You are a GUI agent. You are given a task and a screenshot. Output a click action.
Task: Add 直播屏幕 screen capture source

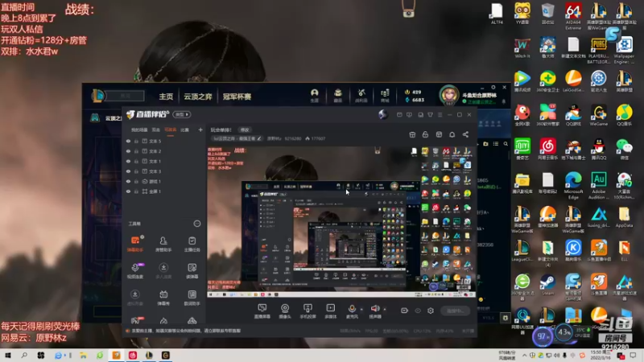click(262, 311)
